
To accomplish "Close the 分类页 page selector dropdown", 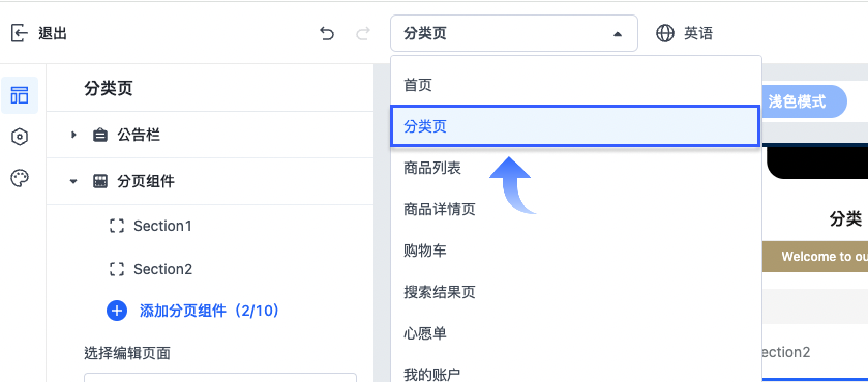I will [x=514, y=33].
